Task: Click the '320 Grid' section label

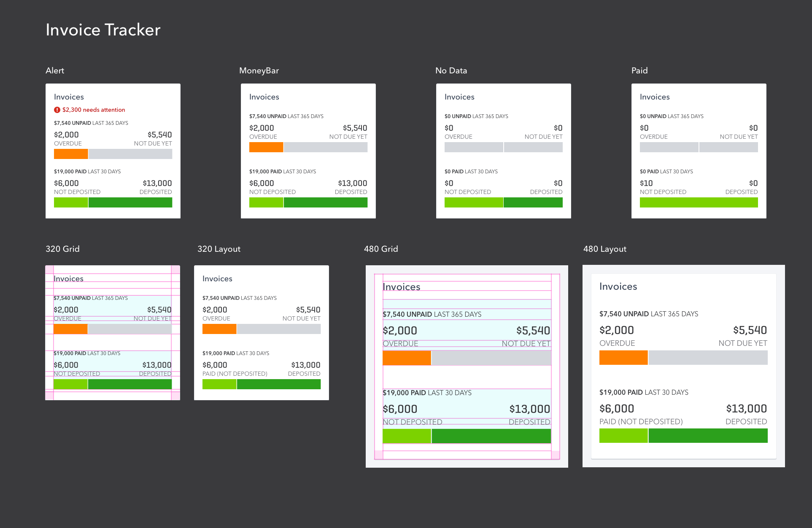Action: [62, 249]
